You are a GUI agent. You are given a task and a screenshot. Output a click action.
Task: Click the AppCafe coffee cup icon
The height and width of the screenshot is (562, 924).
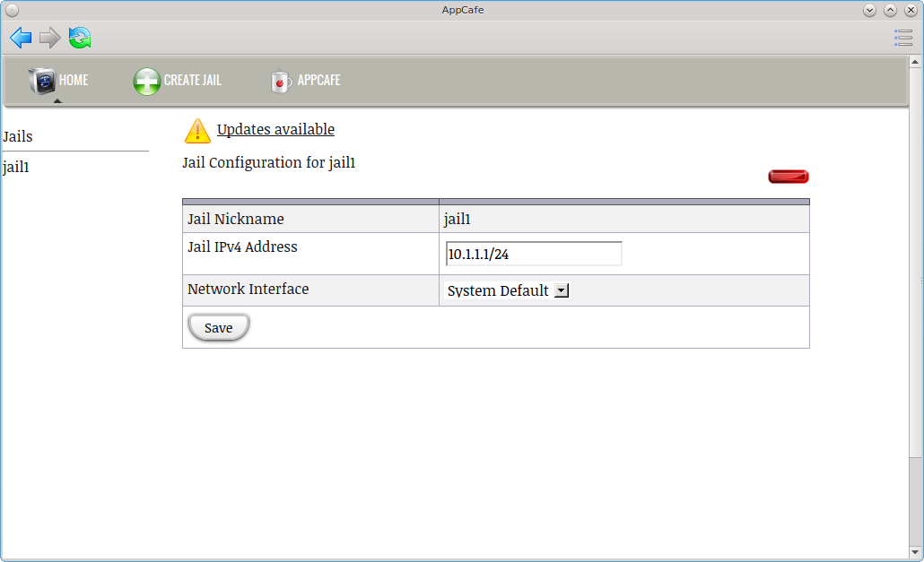click(281, 82)
